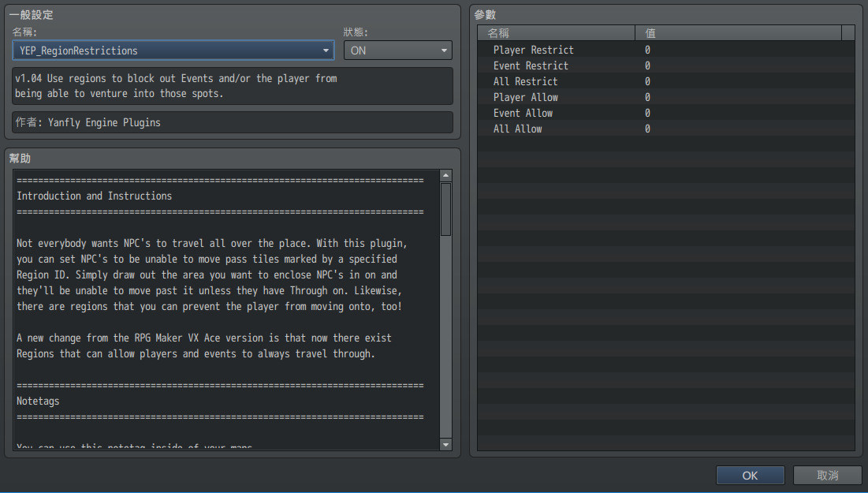Select the All Restrict parameter row

(525, 81)
